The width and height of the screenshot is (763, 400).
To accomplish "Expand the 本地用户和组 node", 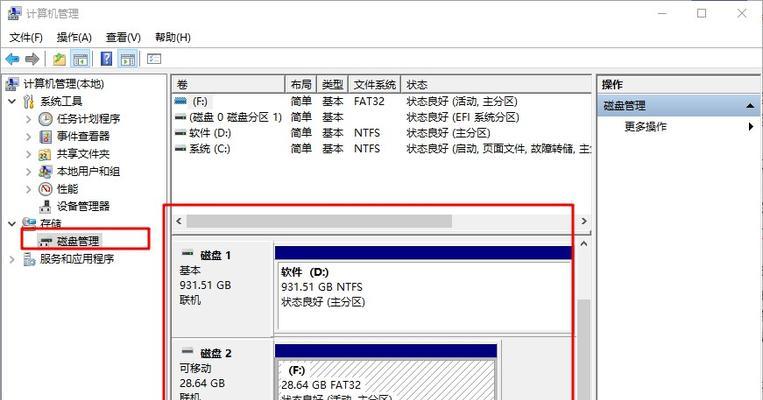I will pos(28,172).
